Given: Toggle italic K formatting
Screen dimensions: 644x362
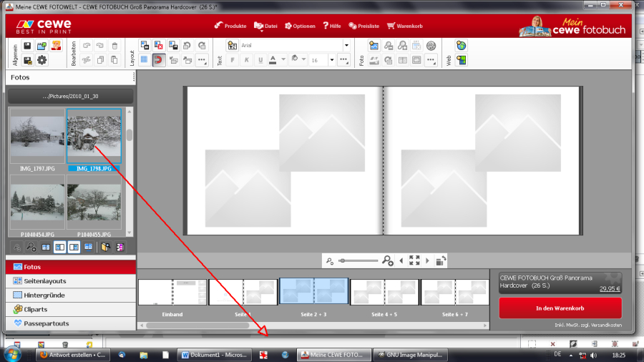Looking at the screenshot, I should click(x=246, y=60).
